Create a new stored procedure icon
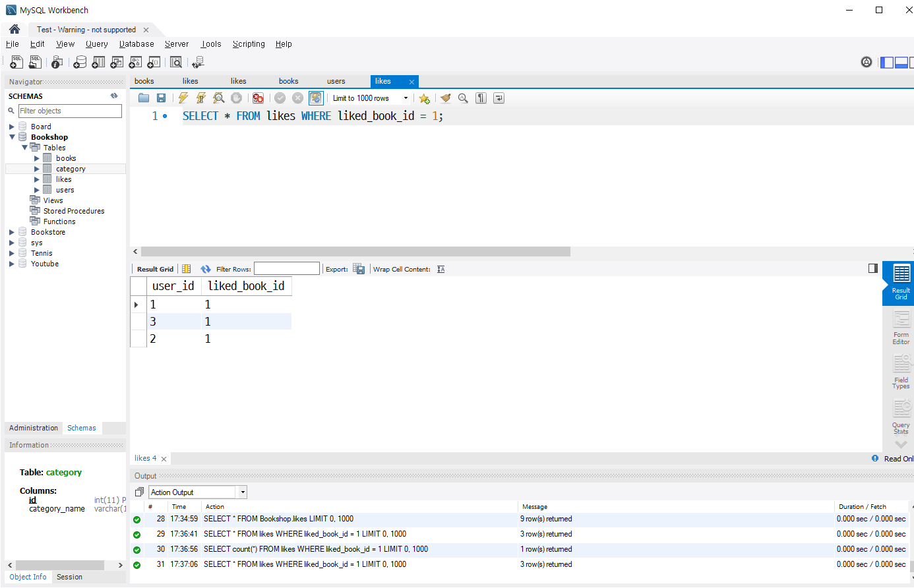The height and width of the screenshot is (588, 914). point(135,62)
